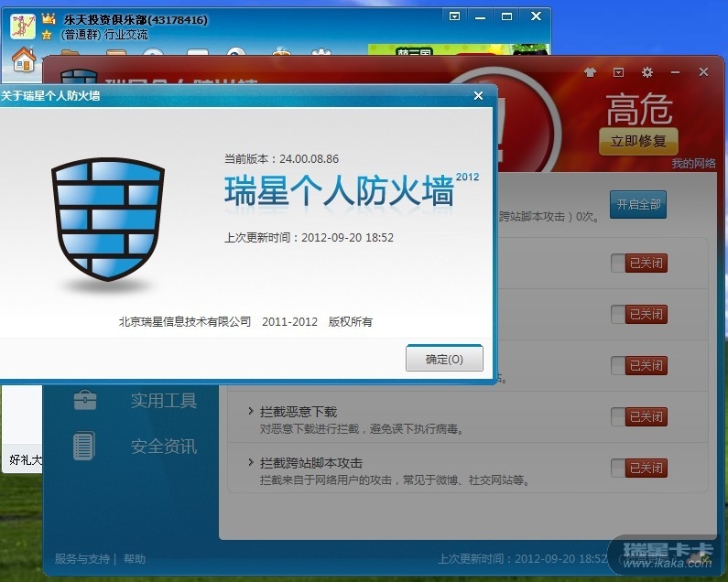The image size is (728, 582).
Task: Click the 拦截跨站脚本攻击 row title
Action: coord(311,463)
